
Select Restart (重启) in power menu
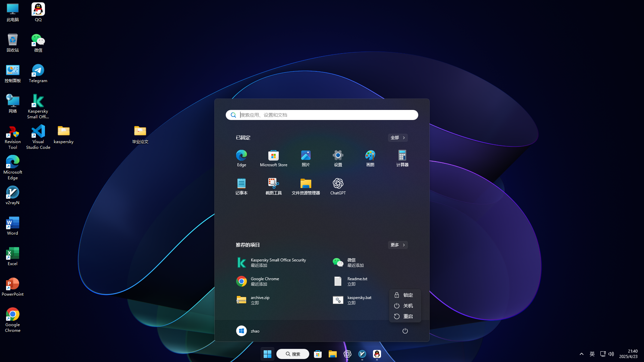pos(405,316)
